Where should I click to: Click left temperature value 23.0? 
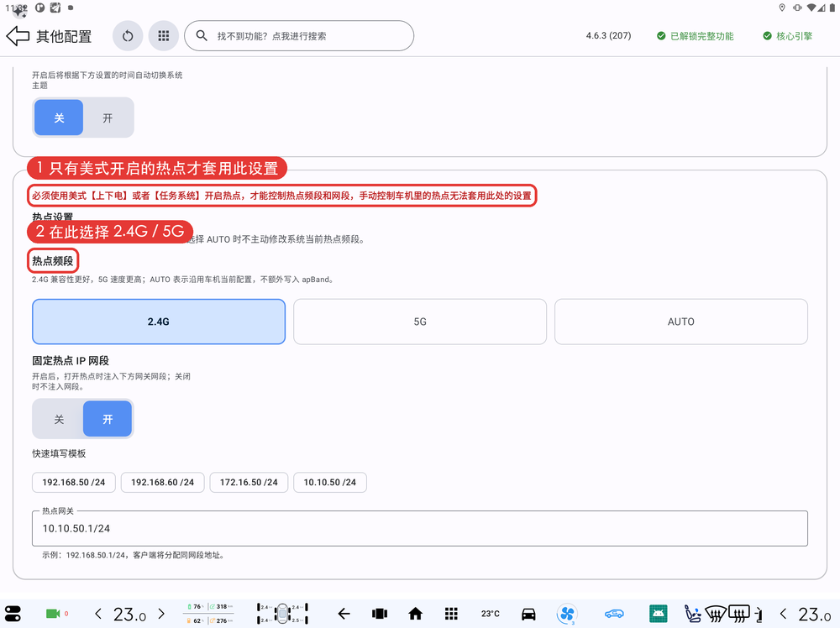(129, 615)
